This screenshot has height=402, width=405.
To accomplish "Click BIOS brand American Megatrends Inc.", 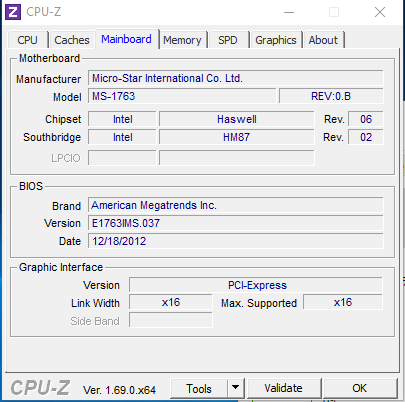I will (236, 205).
